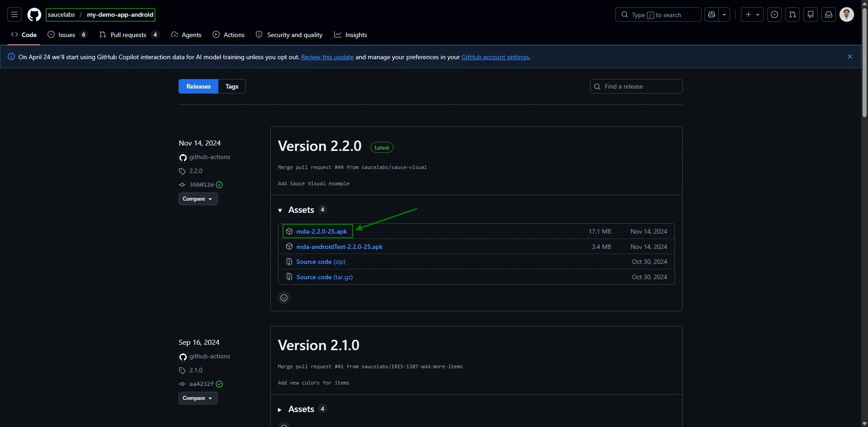Select the Tags button
The image size is (868, 427).
pyautogui.click(x=232, y=86)
